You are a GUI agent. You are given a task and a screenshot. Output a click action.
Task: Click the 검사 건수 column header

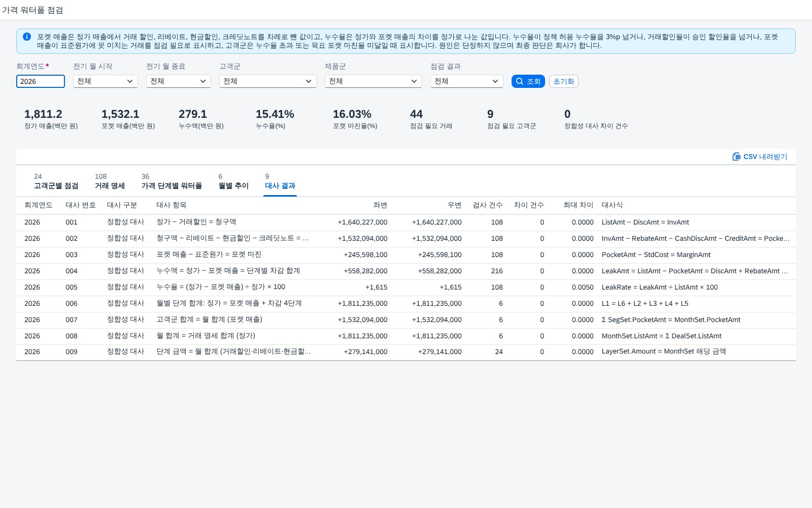488,205
